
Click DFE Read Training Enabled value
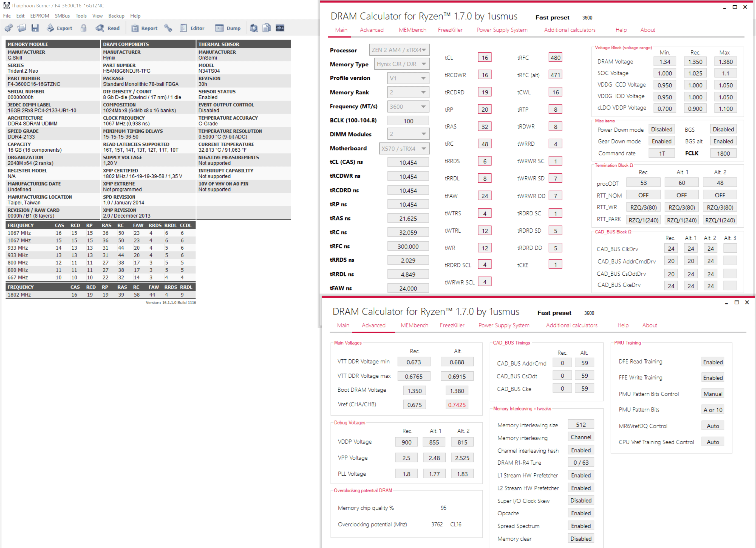coord(713,362)
